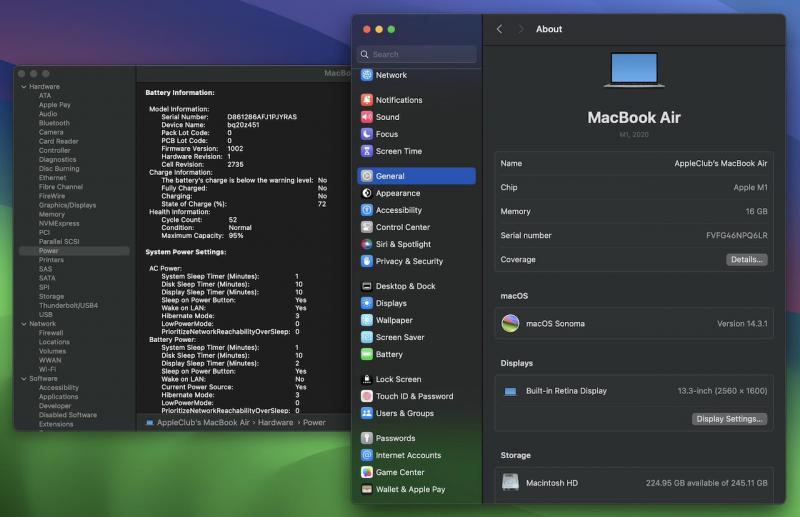The image size is (800, 517).
Task: Click AppleClub's MacBook Air in path bar
Action: (203, 423)
